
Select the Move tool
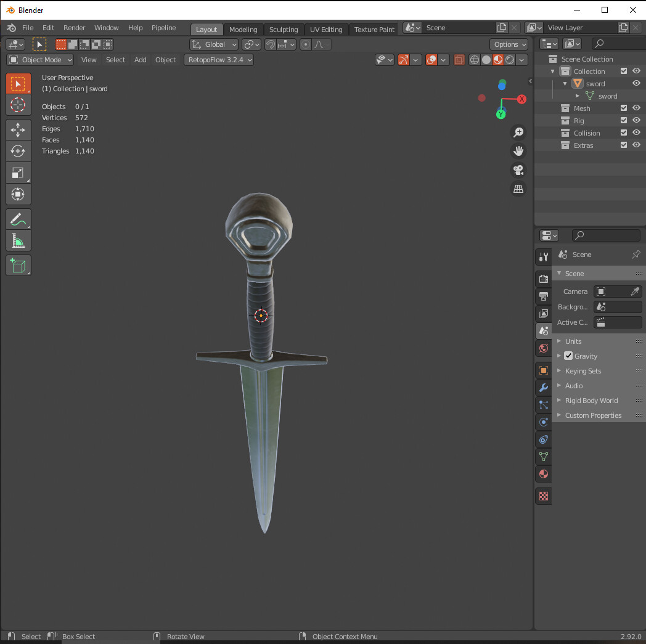click(x=18, y=129)
